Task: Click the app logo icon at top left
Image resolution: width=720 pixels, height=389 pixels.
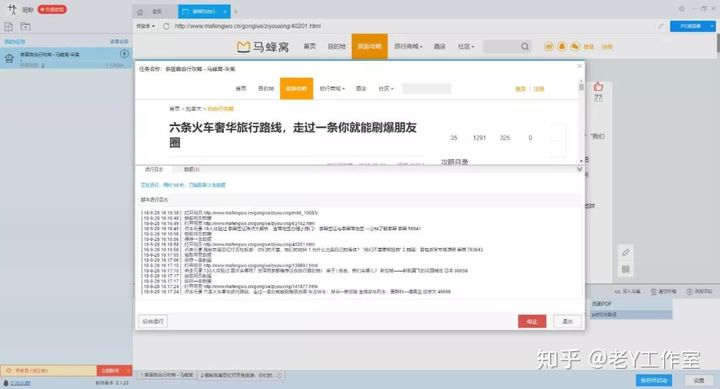Action: point(12,9)
